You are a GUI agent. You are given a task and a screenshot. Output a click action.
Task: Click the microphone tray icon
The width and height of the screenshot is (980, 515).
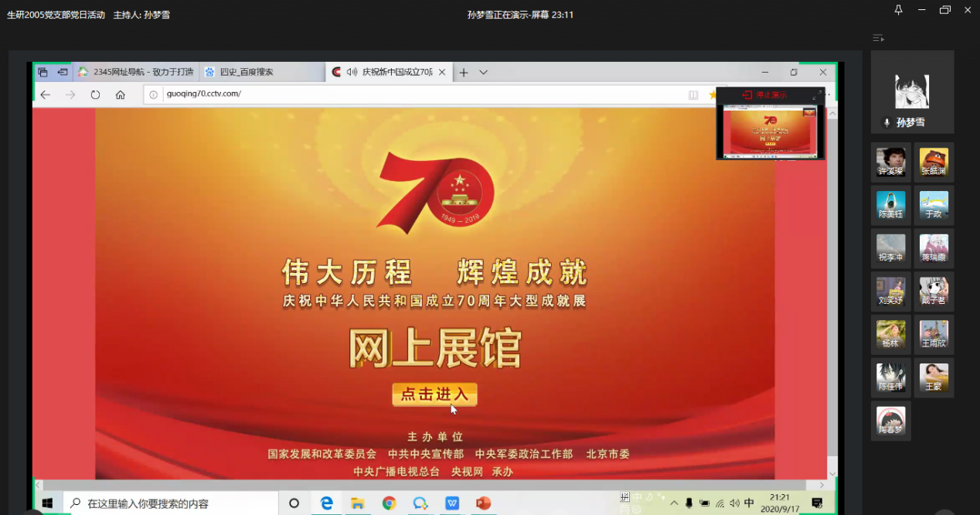pos(689,503)
